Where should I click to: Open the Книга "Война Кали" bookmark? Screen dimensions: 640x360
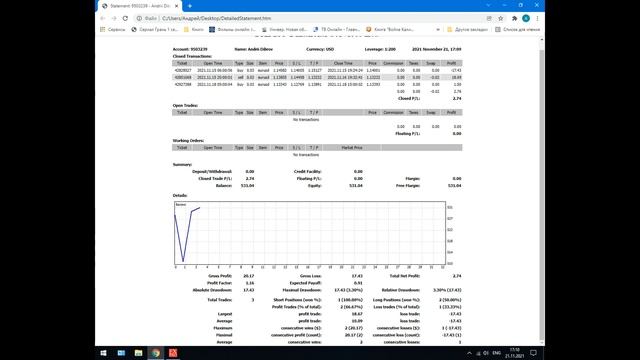(390, 29)
